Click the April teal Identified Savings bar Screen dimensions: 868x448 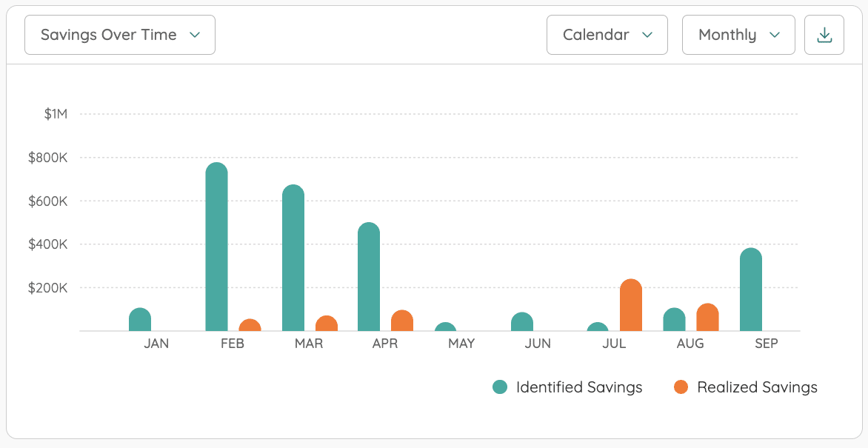point(369,277)
